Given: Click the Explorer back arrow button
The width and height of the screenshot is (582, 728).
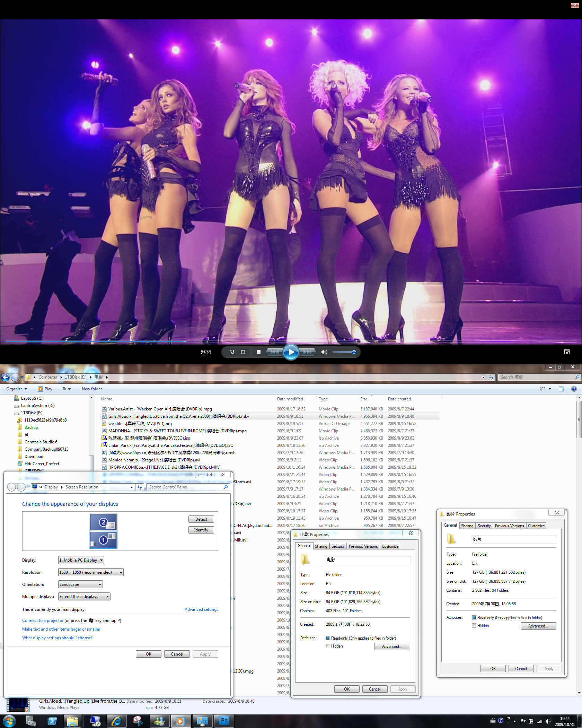Looking at the screenshot, I should pos(5,377).
